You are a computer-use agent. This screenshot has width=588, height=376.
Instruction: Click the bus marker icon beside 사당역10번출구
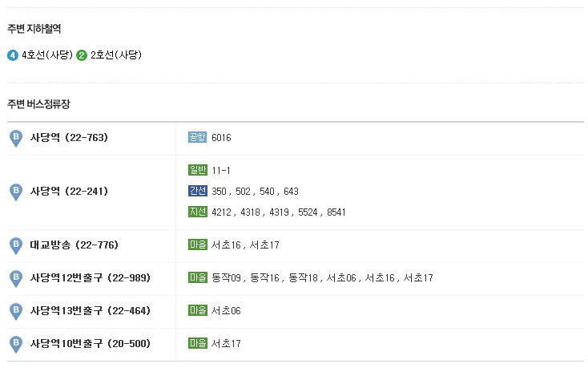(x=15, y=343)
